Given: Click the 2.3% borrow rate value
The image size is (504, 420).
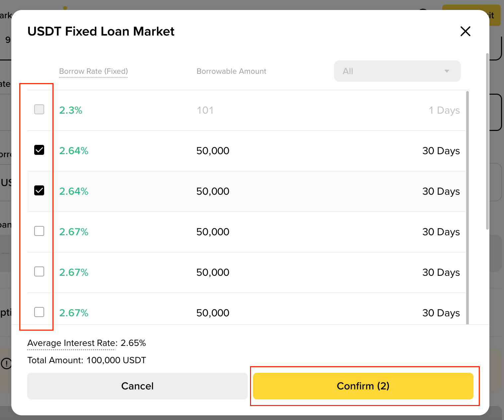Looking at the screenshot, I should [71, 110].
